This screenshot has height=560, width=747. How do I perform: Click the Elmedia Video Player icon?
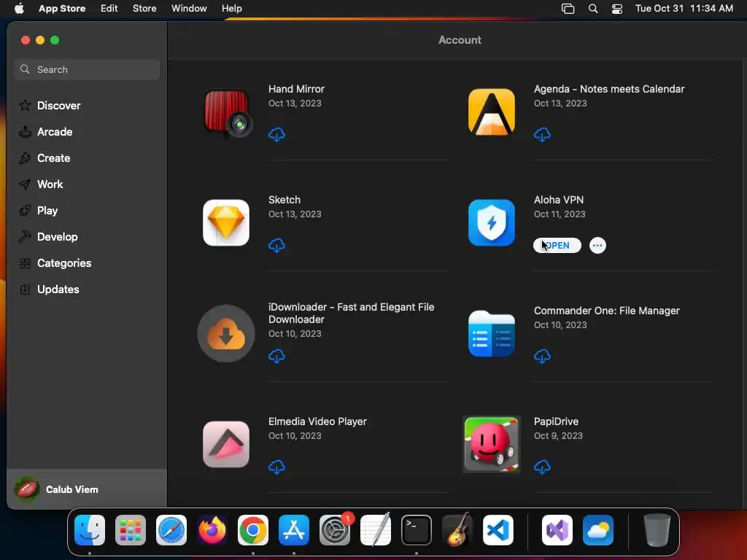coord(226,444)
